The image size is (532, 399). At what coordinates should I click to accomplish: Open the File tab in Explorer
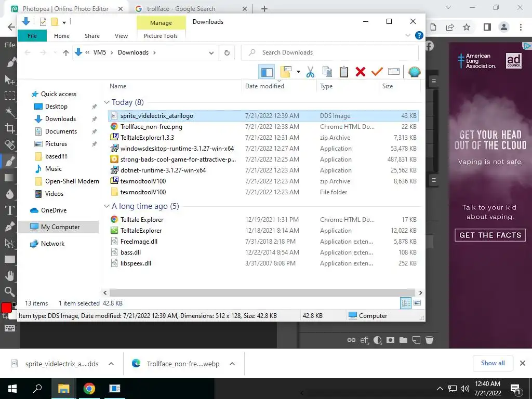point(32,36)
